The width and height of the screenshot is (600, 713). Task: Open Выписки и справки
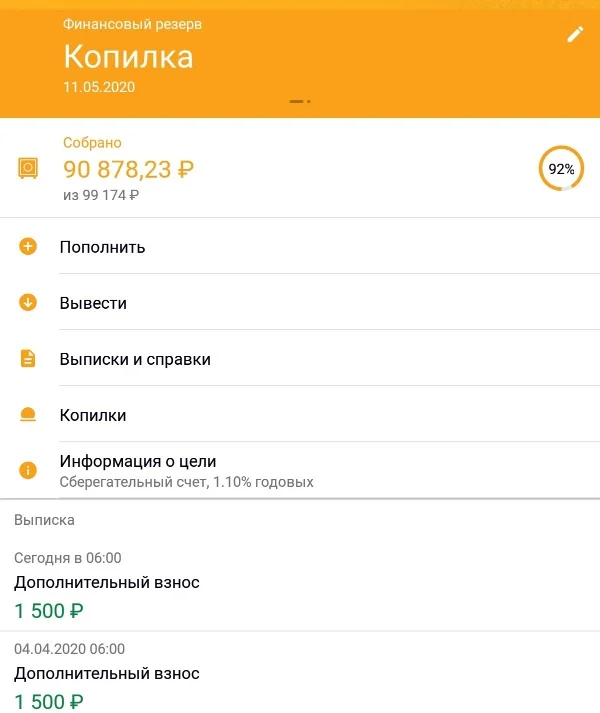[135, 359]
